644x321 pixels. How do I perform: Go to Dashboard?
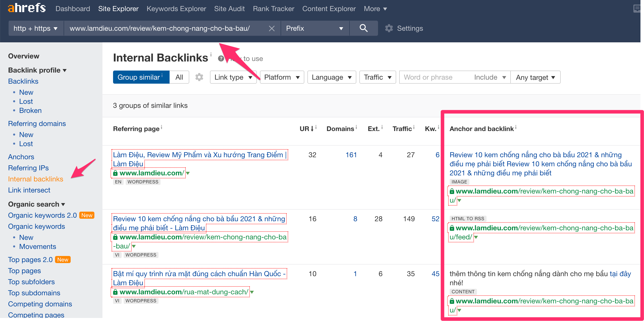point(73,9)
